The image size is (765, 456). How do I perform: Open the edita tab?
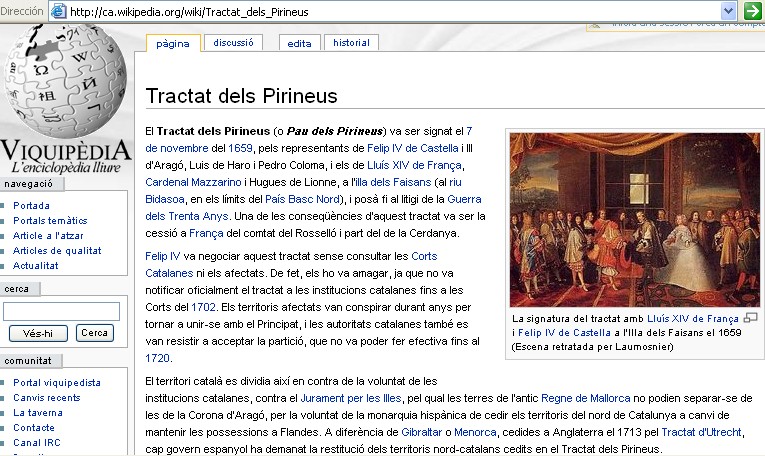point(299,43)
